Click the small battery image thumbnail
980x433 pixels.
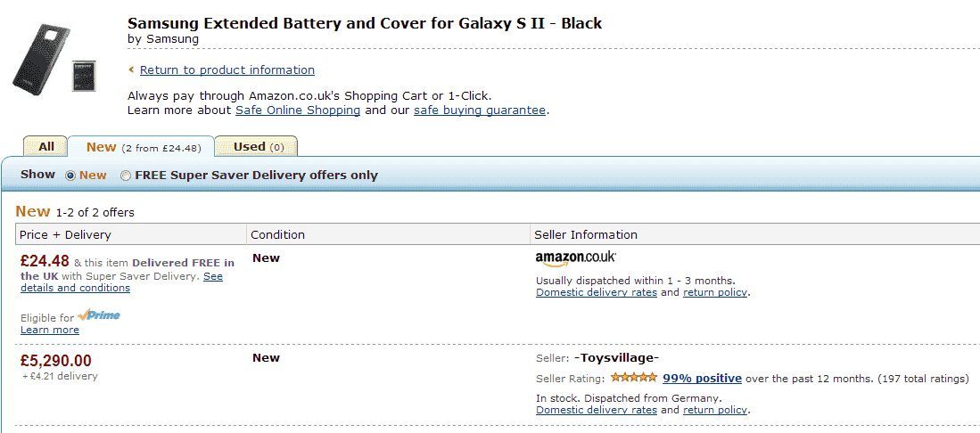84,76
